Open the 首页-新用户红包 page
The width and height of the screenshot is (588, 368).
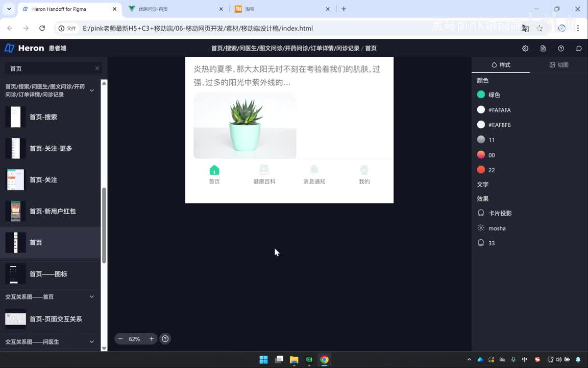(x=50, y=211)
